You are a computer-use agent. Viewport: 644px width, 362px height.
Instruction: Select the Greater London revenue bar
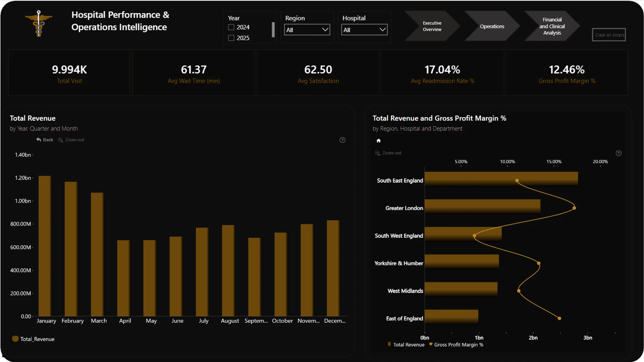point(482,206)
